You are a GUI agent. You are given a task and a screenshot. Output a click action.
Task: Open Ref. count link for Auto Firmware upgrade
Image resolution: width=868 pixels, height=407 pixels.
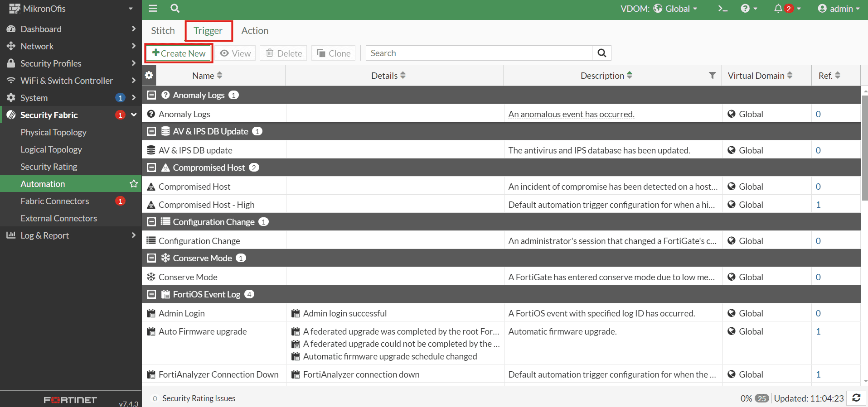coord(818,331)
